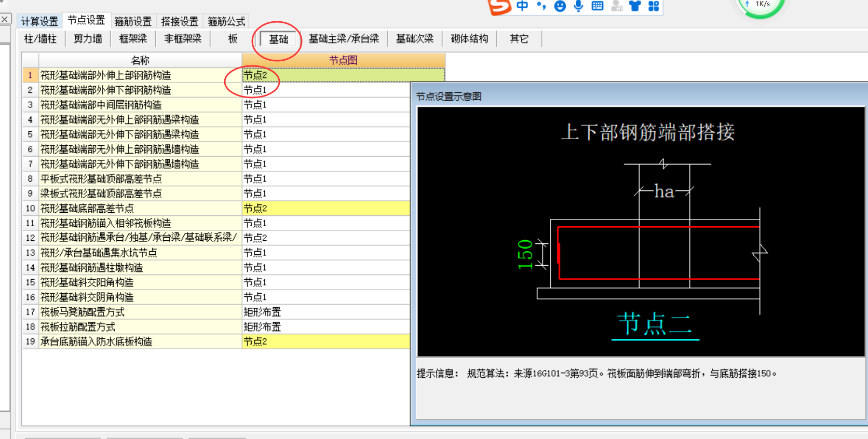
Task: Open 矩形布置 cell for 筏板马凳筋配置方式
Action: point(326,312)
